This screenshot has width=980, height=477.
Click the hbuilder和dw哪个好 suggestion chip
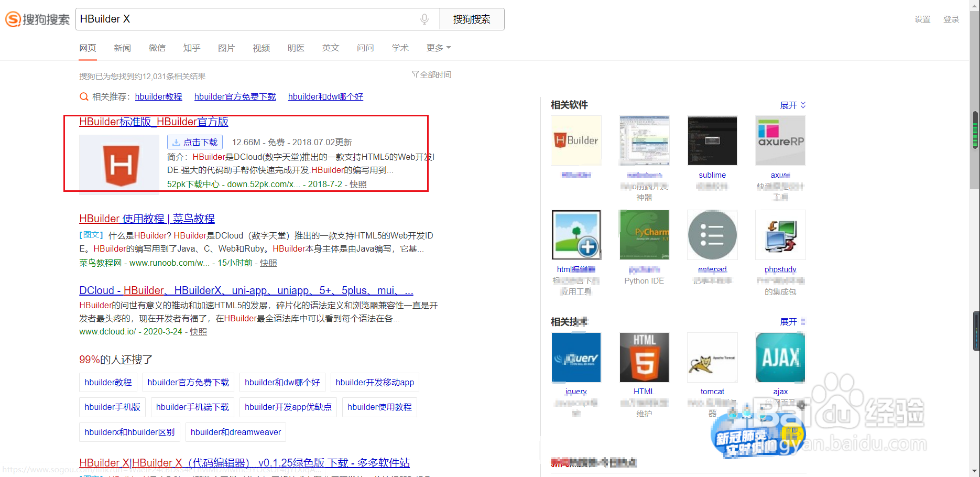282,383
